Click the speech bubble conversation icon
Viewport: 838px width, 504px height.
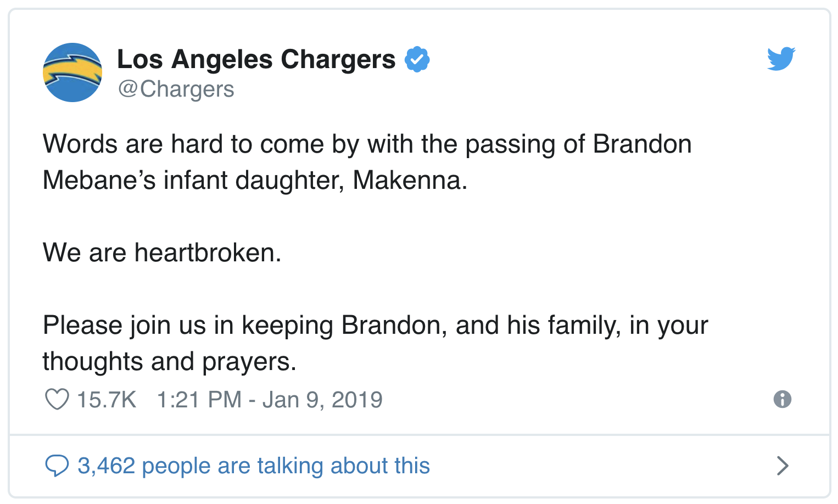(x=57, y=466)
